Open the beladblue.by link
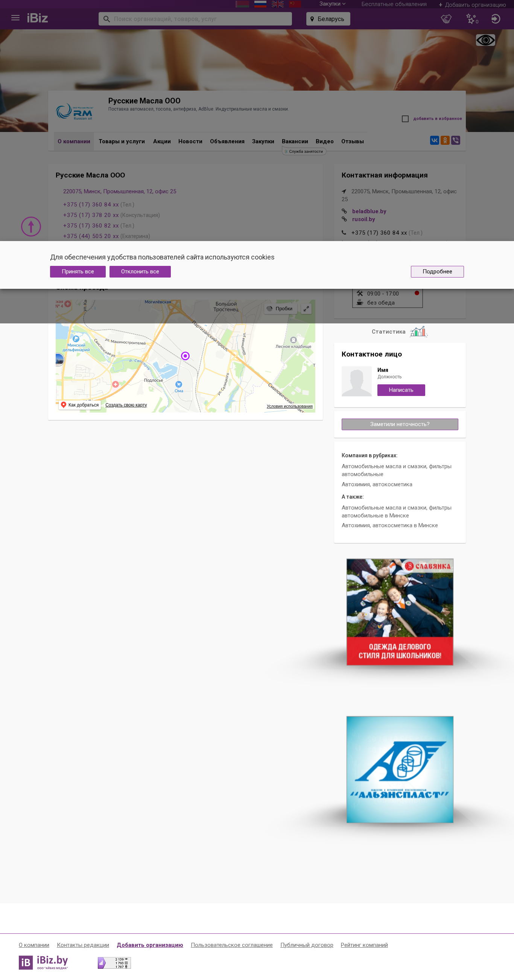This screenshot has height=980, width=514. coord(369,211)
